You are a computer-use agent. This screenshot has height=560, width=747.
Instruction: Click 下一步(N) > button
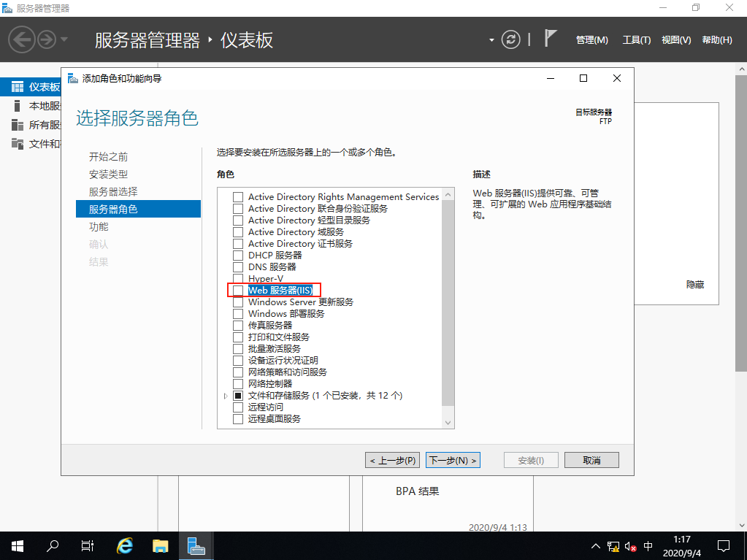[453, 461]
